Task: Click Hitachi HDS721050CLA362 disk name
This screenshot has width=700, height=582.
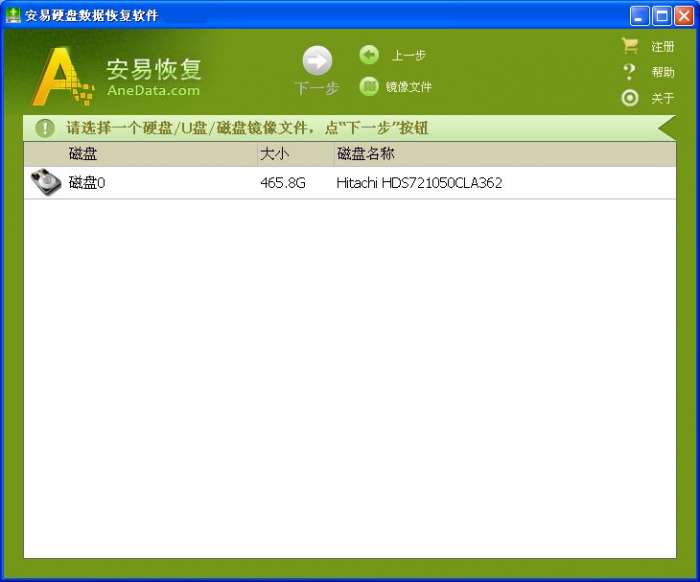Action: coord(419,183)
